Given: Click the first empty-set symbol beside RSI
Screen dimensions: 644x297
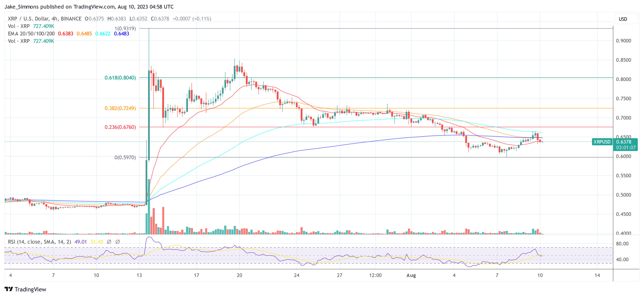Looking at the screenshot, I should (109, 242).
